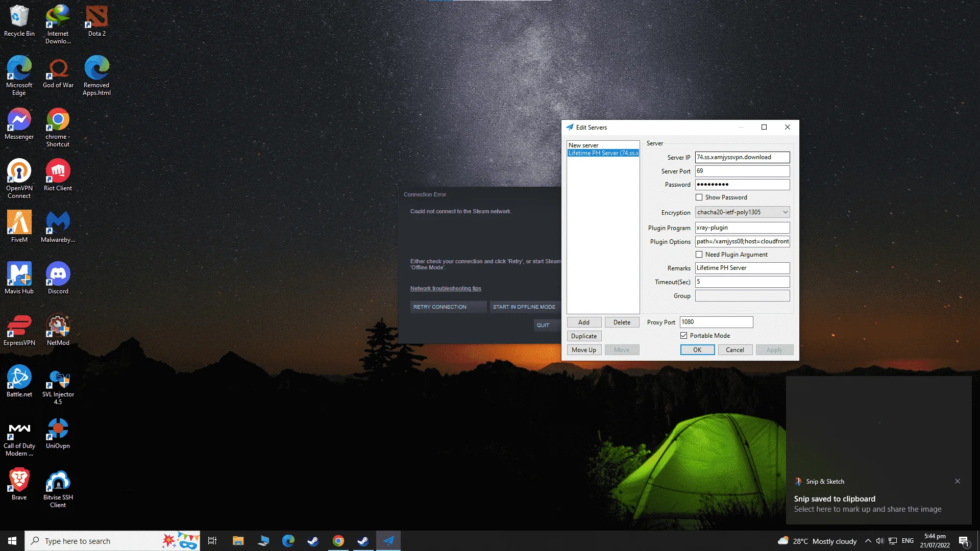Click Cancel in Edit Servers

(x=735, y=350)
